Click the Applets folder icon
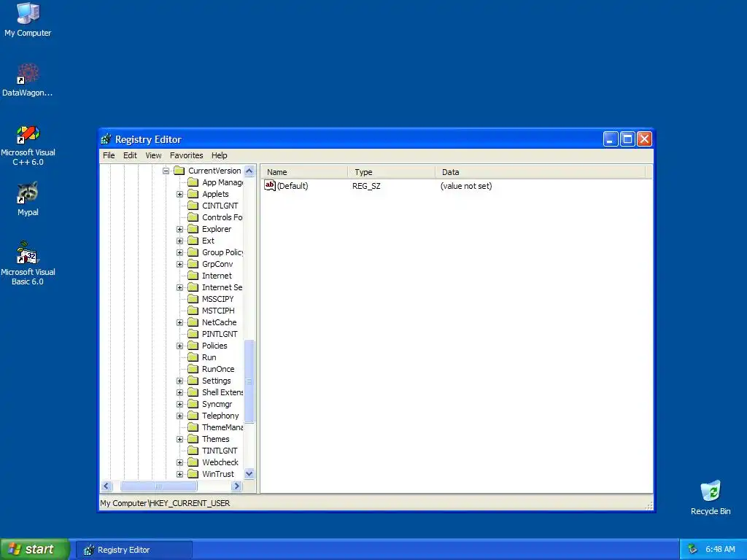The image size is (747, 560). pyautogui.click(x=193, y=194)
